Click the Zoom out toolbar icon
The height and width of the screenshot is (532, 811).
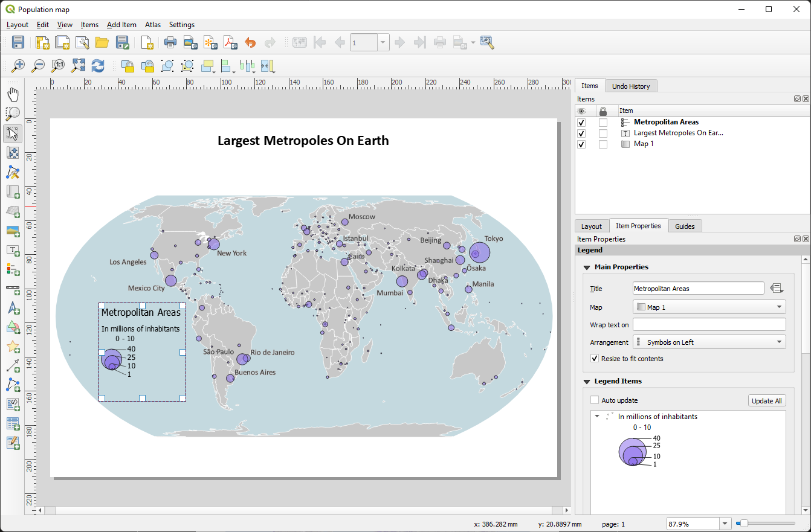[x=38, y=65]
